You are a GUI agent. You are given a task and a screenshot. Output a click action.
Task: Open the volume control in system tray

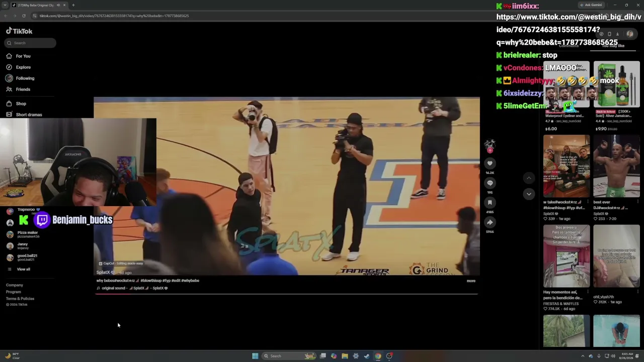(x=612, y=356)
